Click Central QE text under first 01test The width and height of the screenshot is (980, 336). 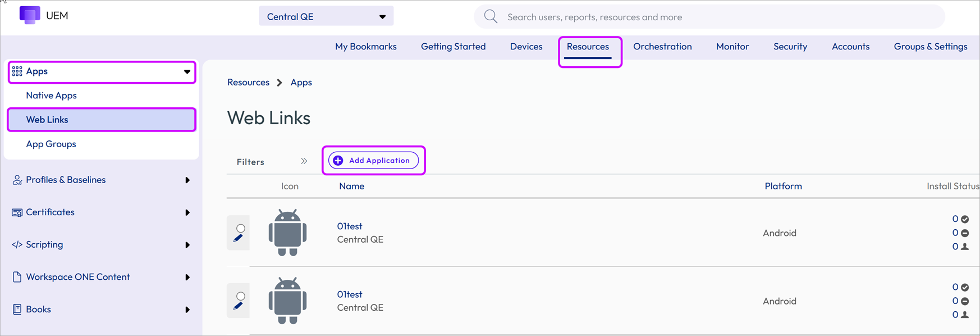(360, 239)
